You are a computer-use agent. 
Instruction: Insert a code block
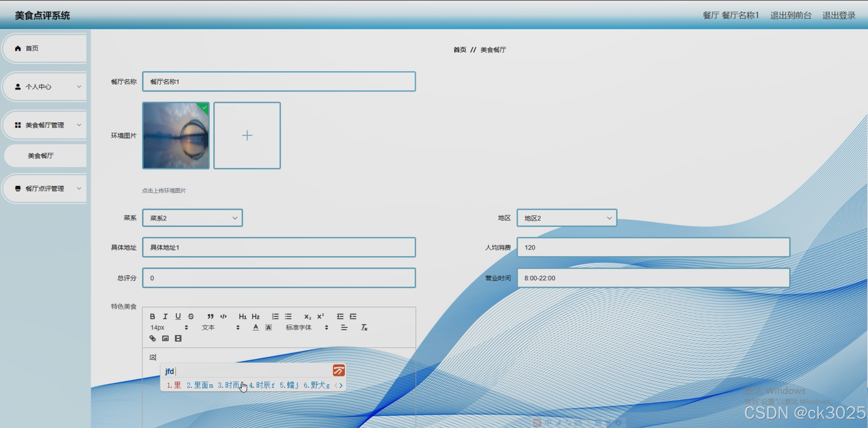pyautogui.click(x=223, y=316)
